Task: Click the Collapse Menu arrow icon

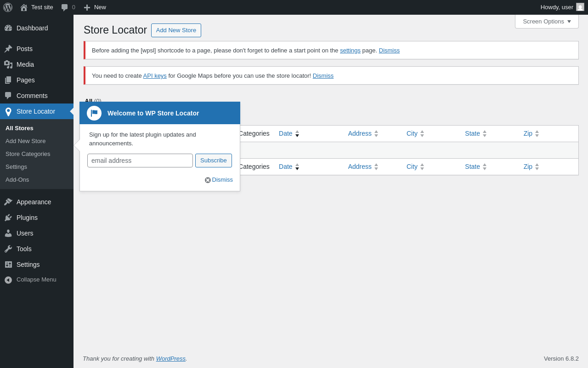Action: [x=8, y=280]
